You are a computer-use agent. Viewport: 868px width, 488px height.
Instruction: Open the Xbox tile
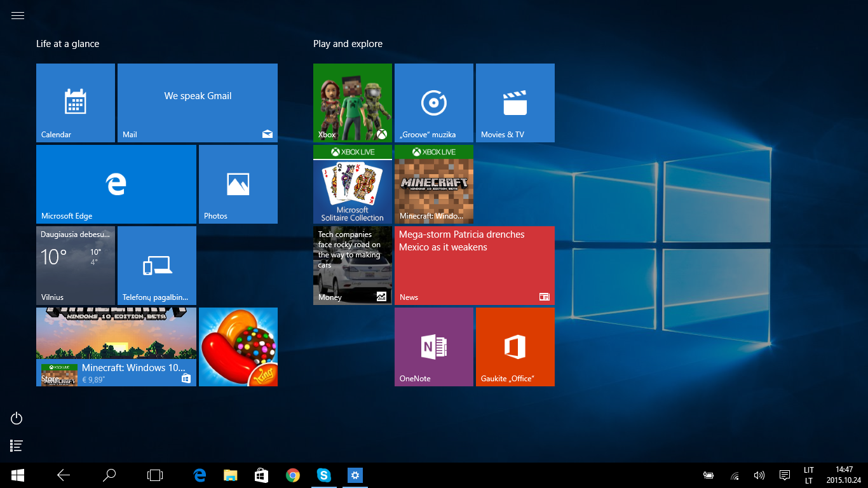[353, 103]
